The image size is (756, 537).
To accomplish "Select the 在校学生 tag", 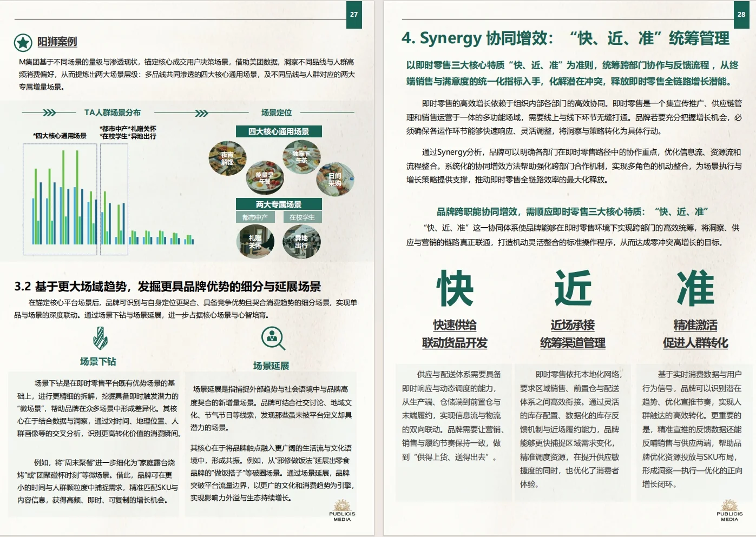I will coord(302,217).
